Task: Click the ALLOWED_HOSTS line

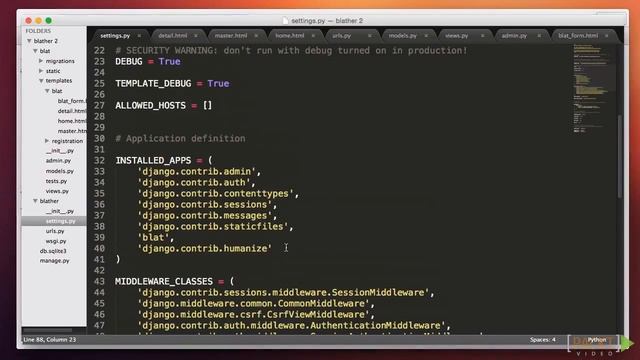Action: point(164,106)
